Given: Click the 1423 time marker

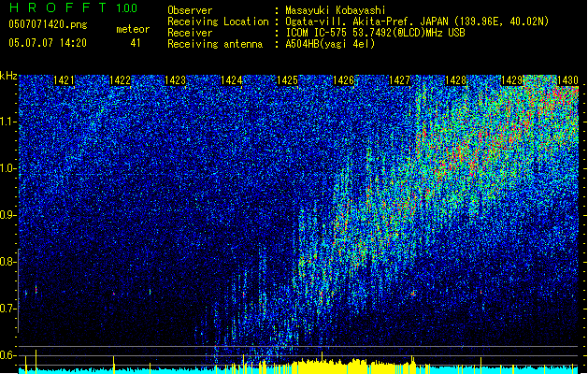Looking at the screenshot, I should pyautogui.click(x=176, y=80).
